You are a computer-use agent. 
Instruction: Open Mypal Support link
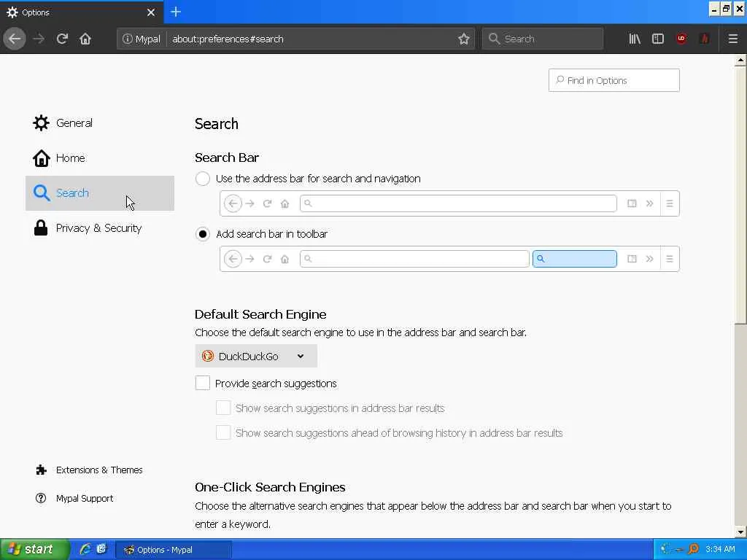click(x=84, y=499)
